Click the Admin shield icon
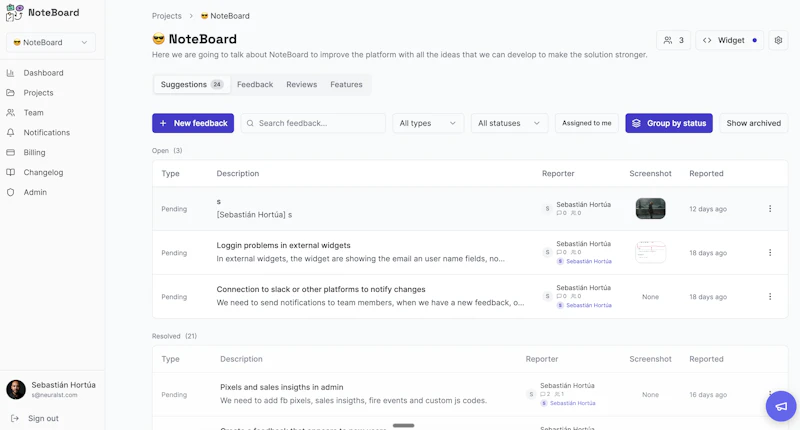The height and width of the screenshot is (430, 800). [x=10, y=192]
